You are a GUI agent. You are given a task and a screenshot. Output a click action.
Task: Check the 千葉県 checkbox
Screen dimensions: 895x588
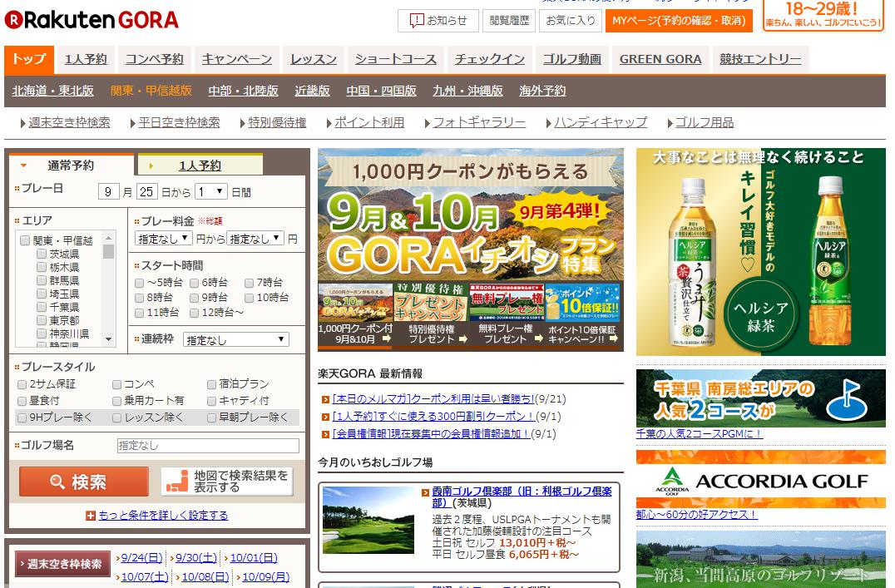(x=41, y=307)
